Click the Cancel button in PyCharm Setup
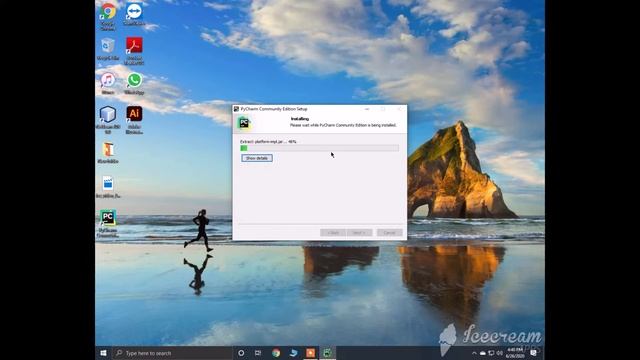Screen dimensions: 640x360 pos(389,233)
